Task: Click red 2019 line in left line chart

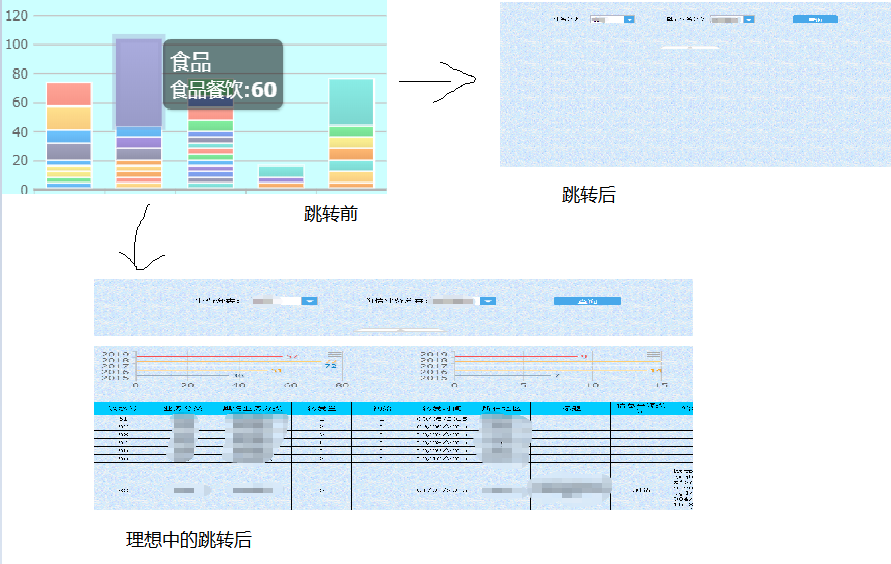Action: [x=210, y=357]
